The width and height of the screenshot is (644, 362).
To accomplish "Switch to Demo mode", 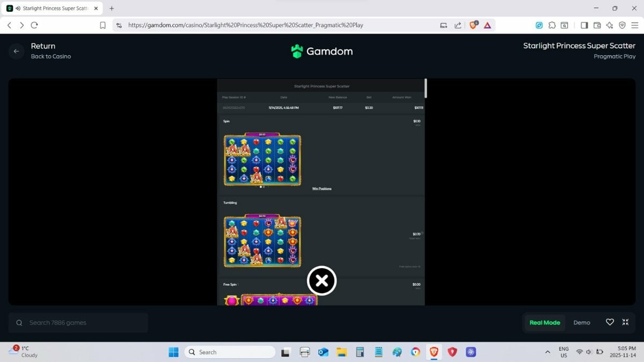I will tap(581, 322).
